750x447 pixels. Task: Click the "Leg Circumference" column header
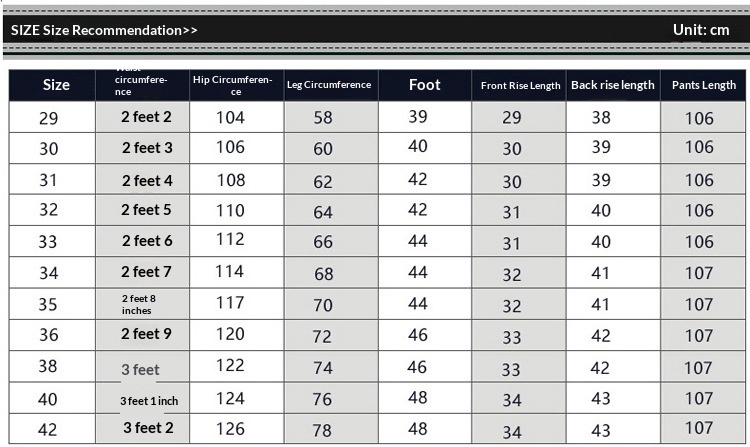tap(329, 85)
